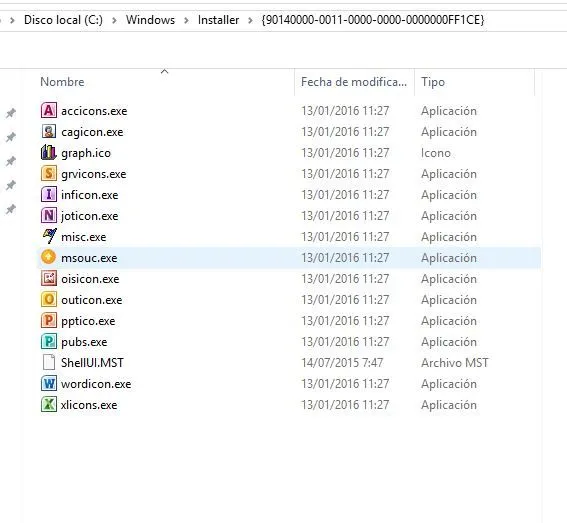Select the graph.ico chart icon
This screenshot has width=567, height=523.
[x=49, y=152]
